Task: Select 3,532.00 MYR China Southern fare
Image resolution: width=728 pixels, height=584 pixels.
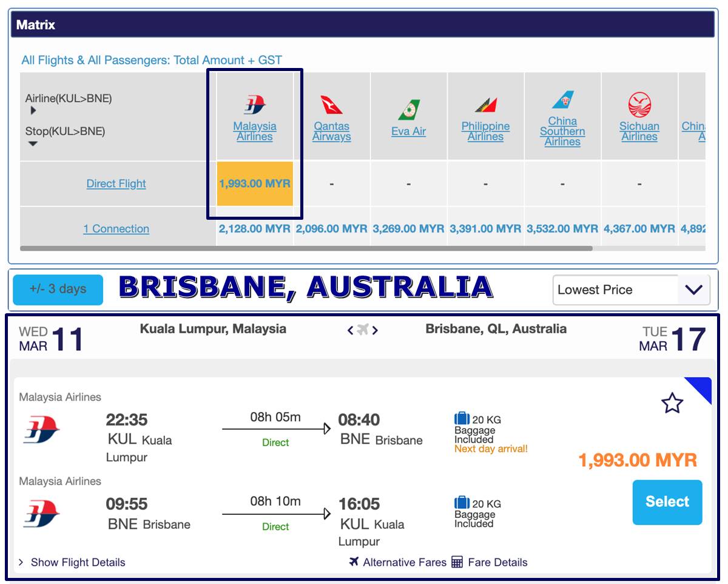Action: [x=562, y=229]
